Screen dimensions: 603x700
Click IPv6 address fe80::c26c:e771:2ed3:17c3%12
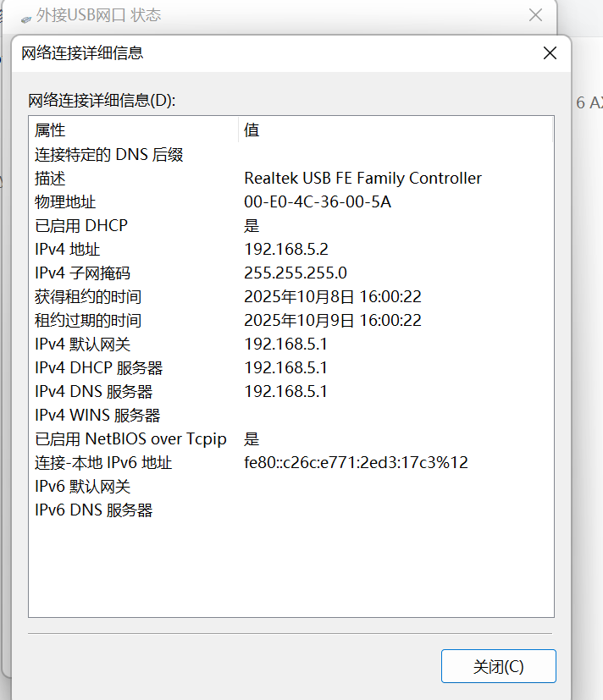[356, 462]
